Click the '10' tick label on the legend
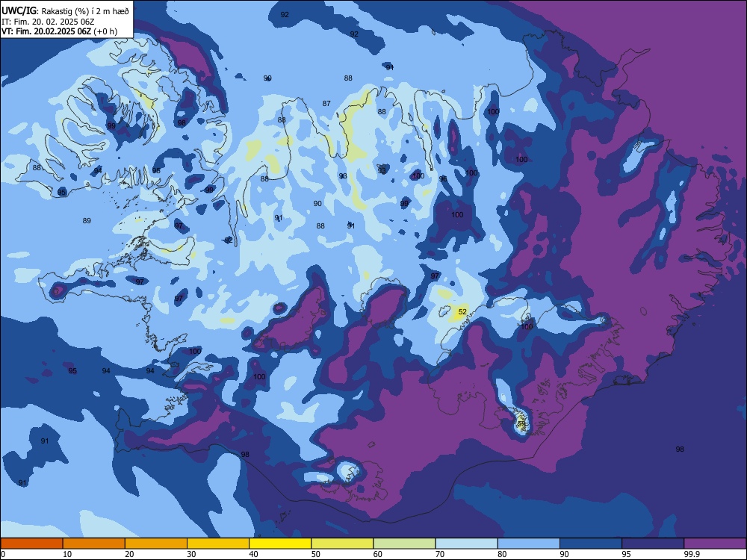 [67, 554]
